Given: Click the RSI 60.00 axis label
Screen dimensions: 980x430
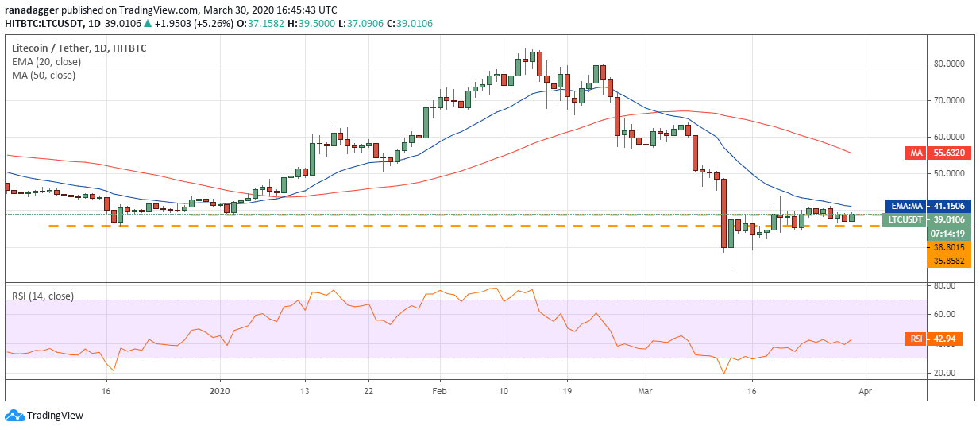Looking at the screenshot, I should [945, 315].
